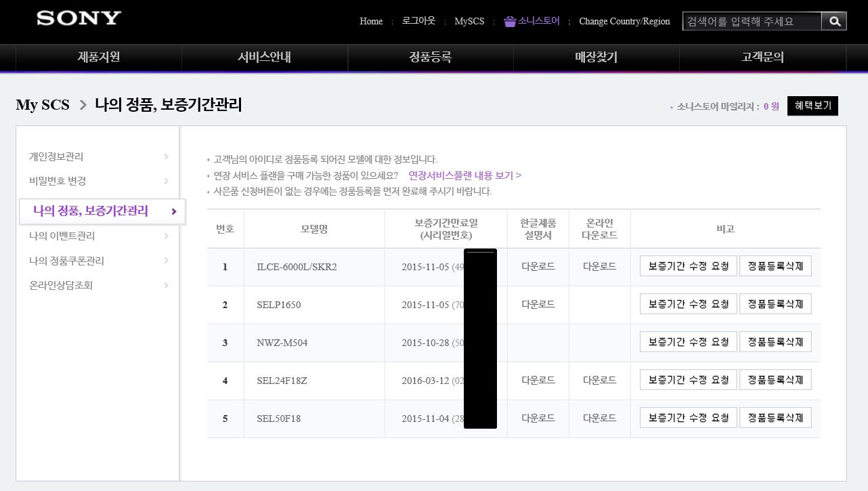868x491 pixels.
Task: Delete registration for SELP1650
Action: 775,304
